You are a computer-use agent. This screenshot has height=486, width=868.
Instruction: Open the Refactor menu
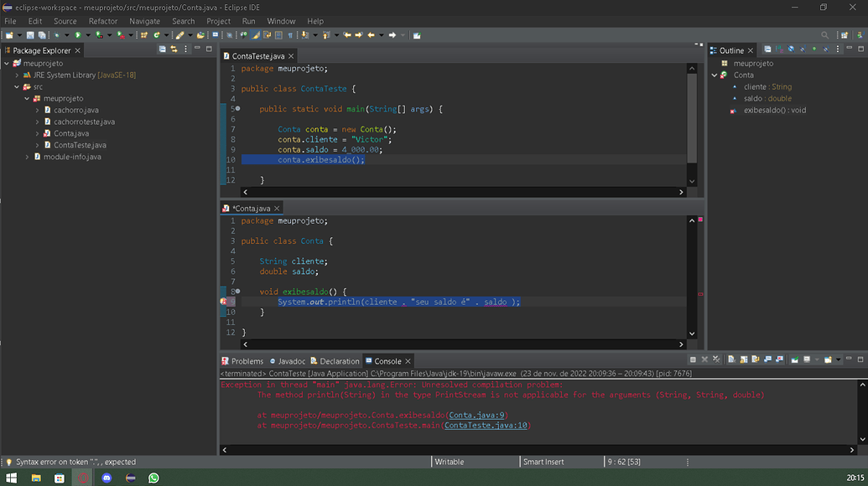pos(103,21)
